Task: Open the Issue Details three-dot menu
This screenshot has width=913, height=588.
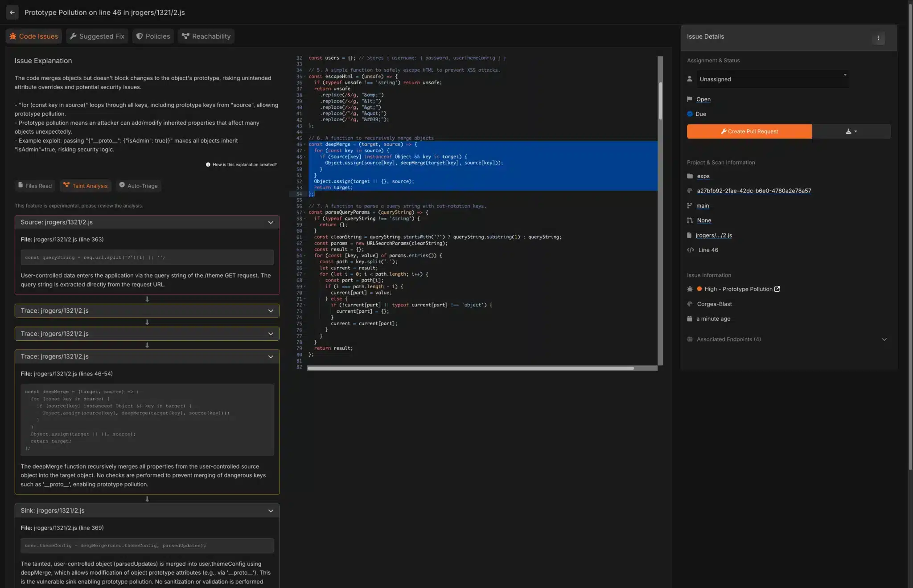Action: [878, 38]
